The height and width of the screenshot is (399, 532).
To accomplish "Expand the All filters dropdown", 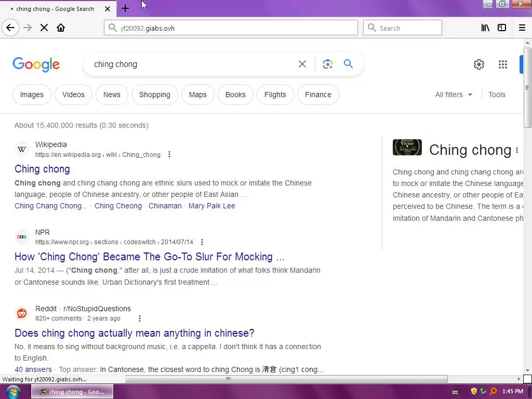I will click(454, 95).
